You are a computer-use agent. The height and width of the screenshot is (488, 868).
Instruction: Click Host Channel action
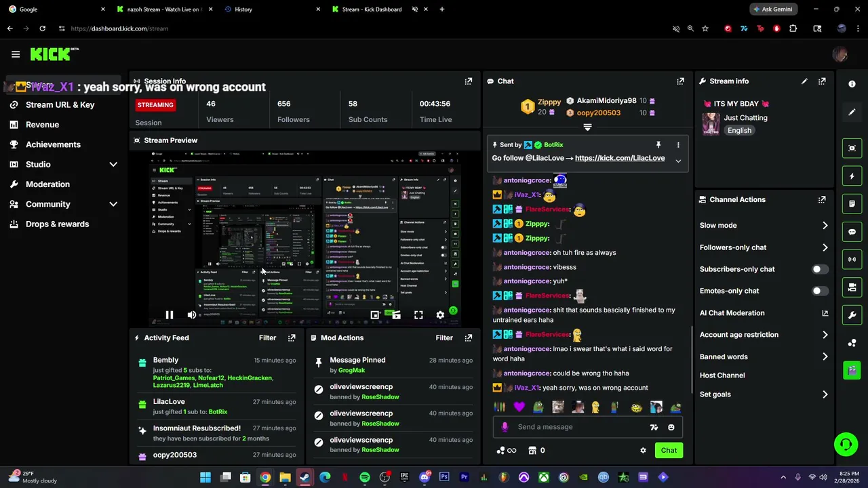pyautogui.click(x=722, y=375)
